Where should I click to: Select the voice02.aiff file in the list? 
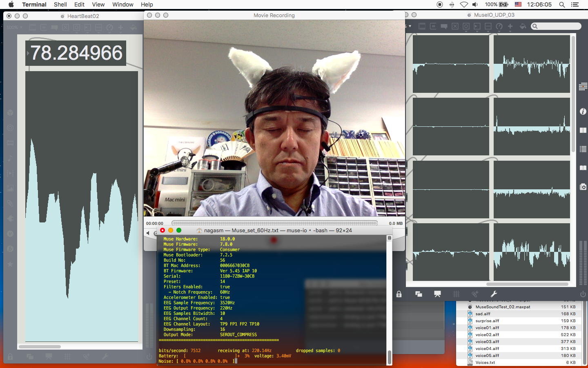pyautogui.click(x=487, y=334)
